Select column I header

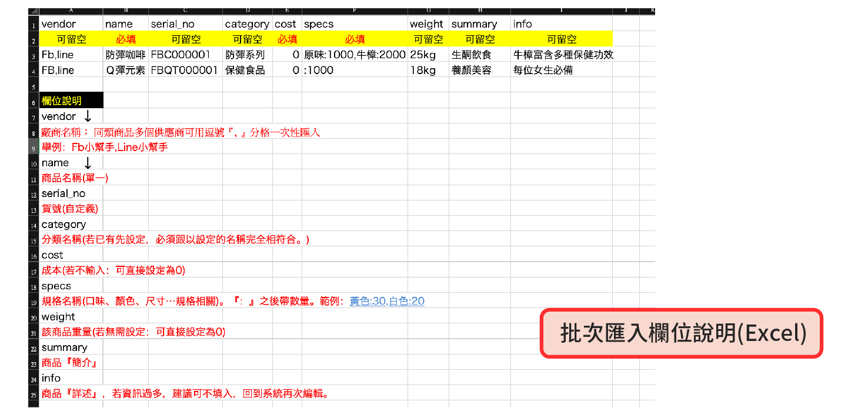[x=561, y=11]
